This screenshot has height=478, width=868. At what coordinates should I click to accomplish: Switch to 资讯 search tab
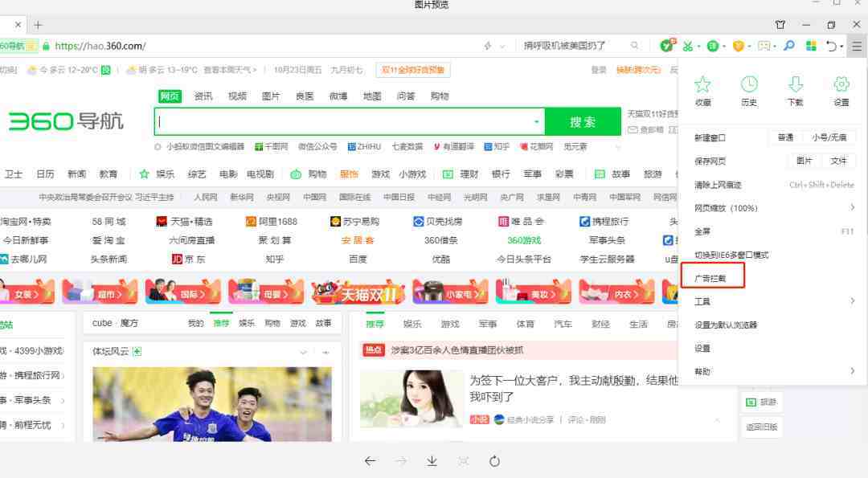pos(203,96)
